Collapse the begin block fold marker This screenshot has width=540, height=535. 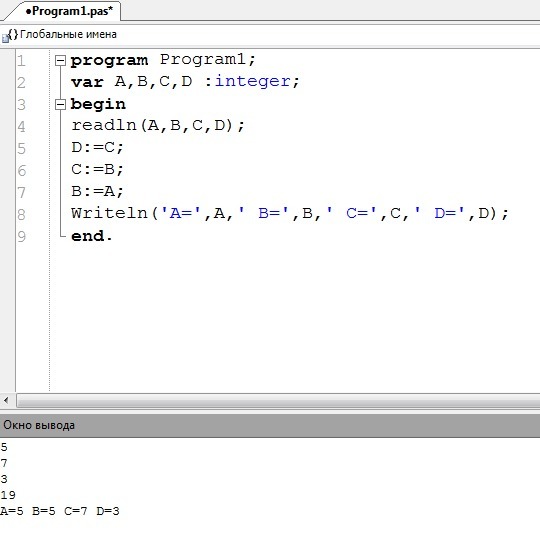[x=60, y=104]
